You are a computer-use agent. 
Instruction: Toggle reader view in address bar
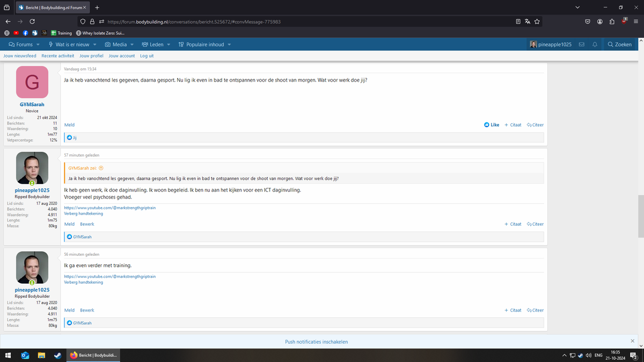click(x=518, y=22)
